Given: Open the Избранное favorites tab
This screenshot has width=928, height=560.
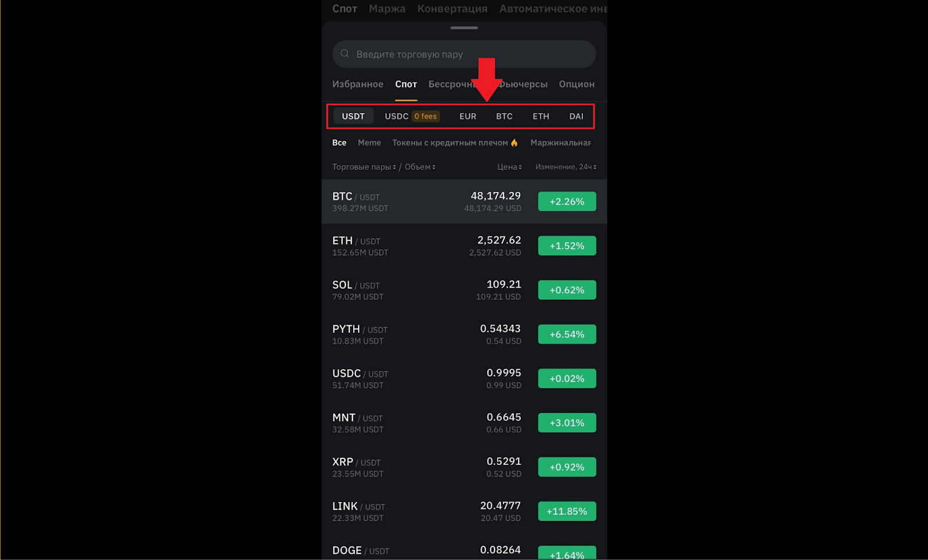Looking at the screenshot, I should coord(357,84).
